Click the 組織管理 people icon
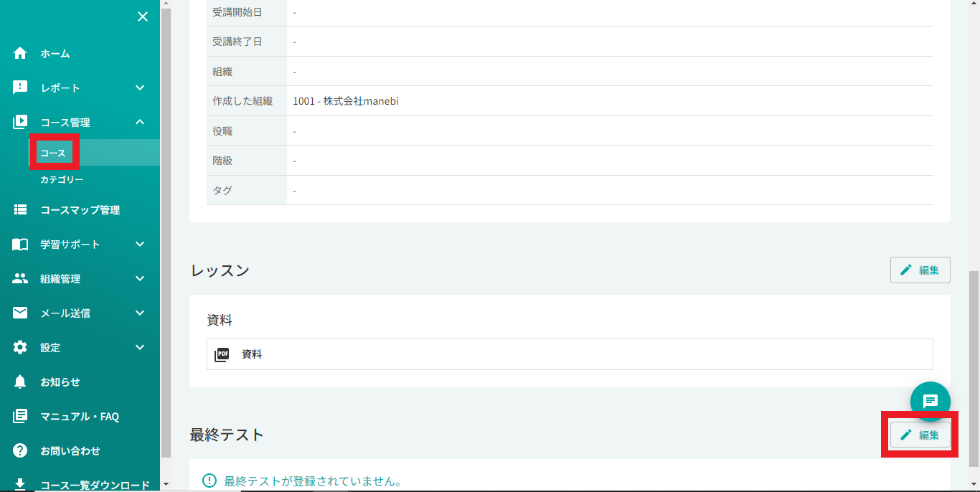The width and height of the screenshot is (980, 492). [x=20, y=279]
